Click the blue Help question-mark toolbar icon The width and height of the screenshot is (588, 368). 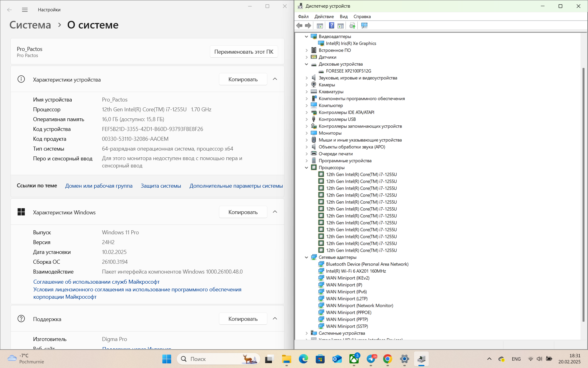point(331,26)
